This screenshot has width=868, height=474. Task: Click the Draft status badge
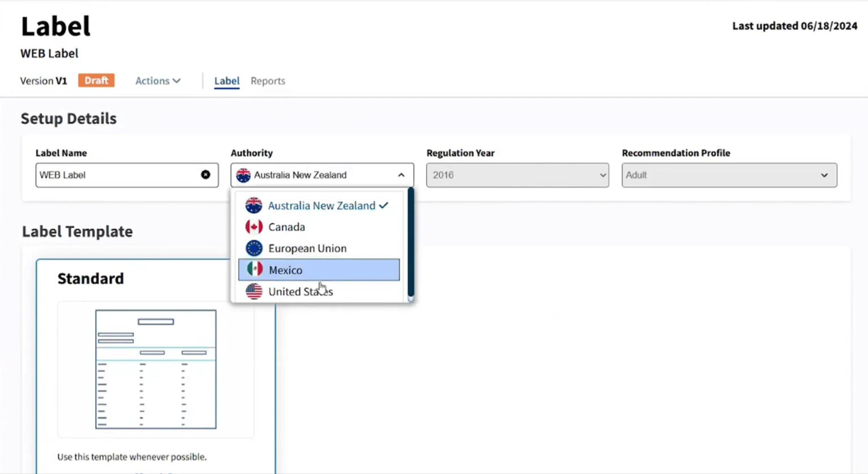pos(96,80)
